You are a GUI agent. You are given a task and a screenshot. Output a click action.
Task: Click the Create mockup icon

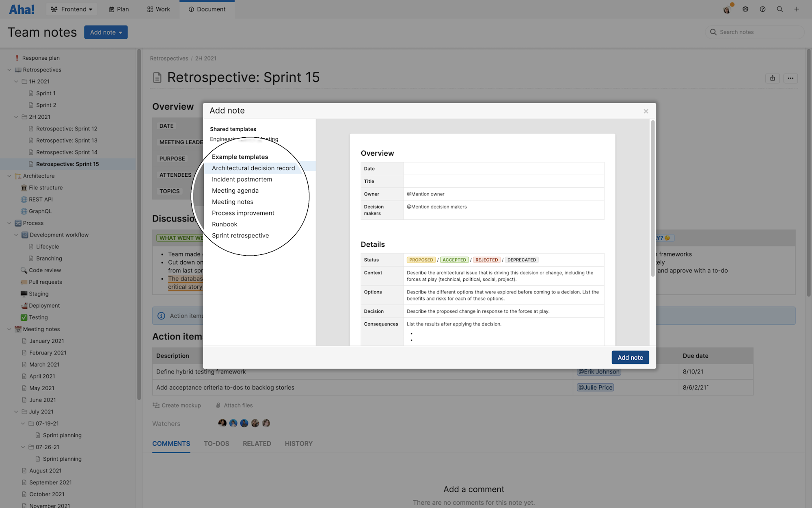click(x=155, y=405)
